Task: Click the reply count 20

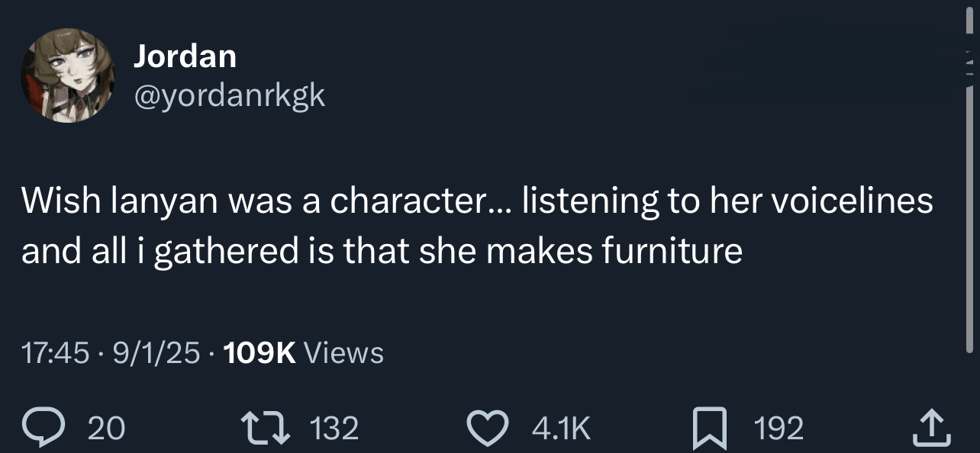Action: (x=106, y=429)
